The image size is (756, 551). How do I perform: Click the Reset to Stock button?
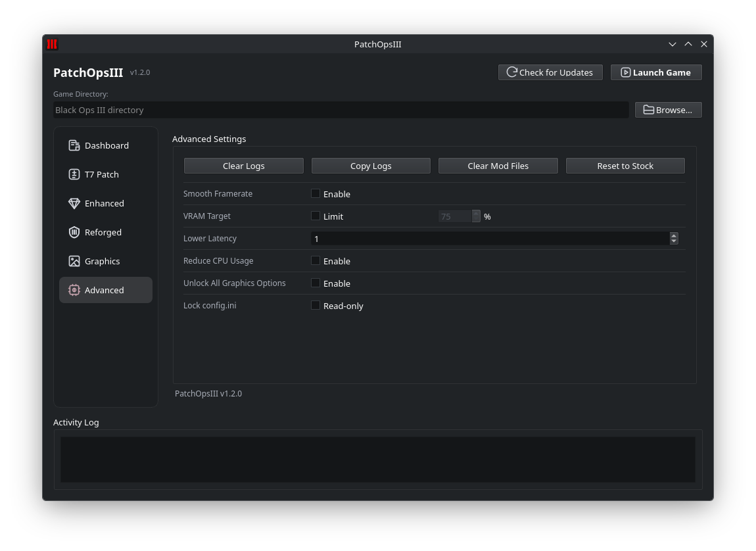pos(625,166)
